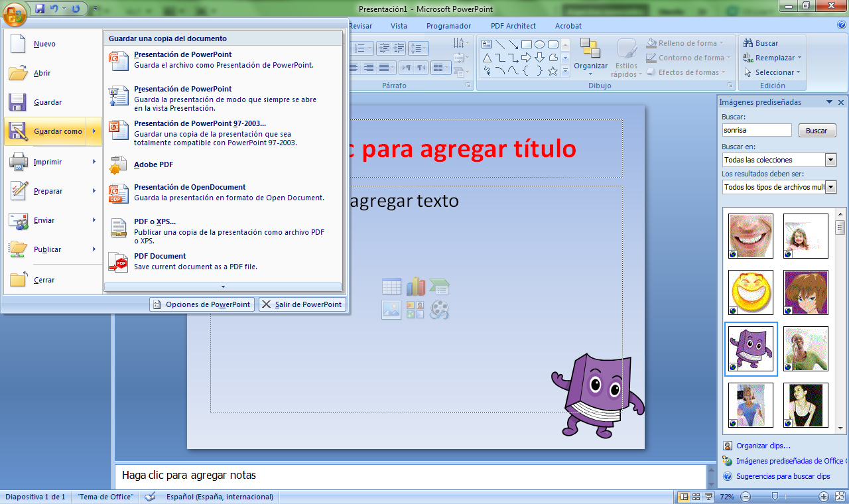Screen dimensions: 849x504
Task: Click the Save icon in quick access toolbar
Action: 40,9
